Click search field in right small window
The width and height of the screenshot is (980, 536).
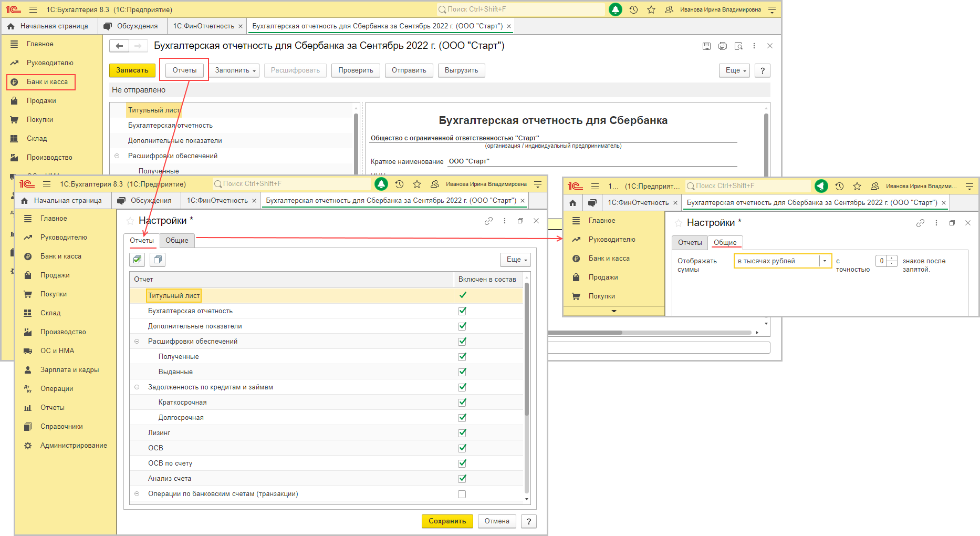[x=748, y=186]
